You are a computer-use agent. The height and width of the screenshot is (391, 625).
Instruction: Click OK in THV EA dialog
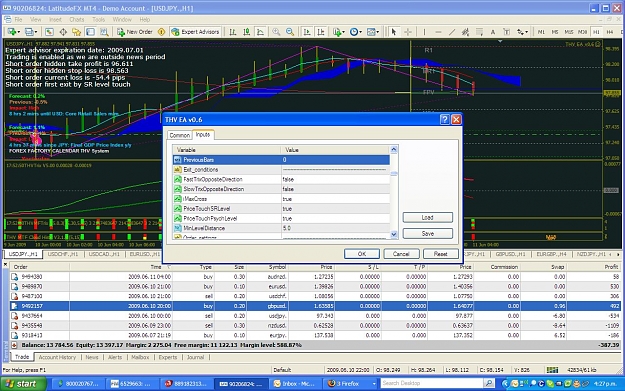point(362,254)
